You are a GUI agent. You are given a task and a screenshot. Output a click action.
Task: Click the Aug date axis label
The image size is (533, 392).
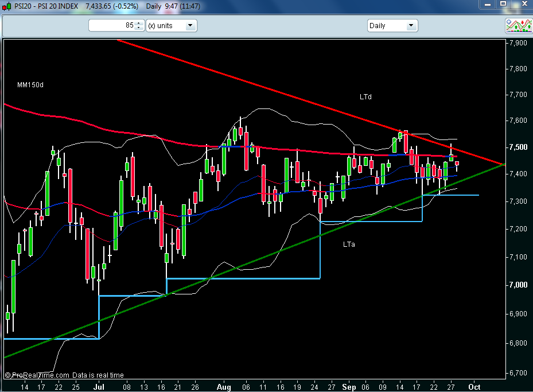[224, 387]
